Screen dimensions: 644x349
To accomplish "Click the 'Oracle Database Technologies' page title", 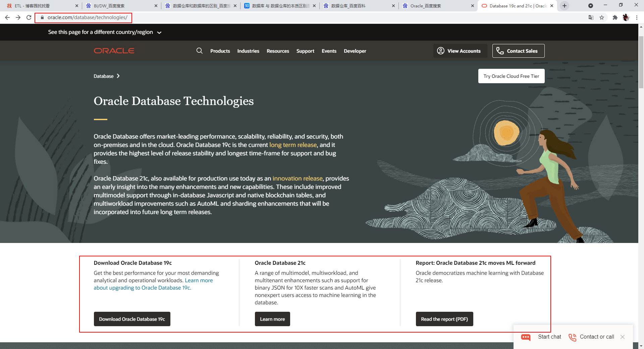I will pos(174,101).
